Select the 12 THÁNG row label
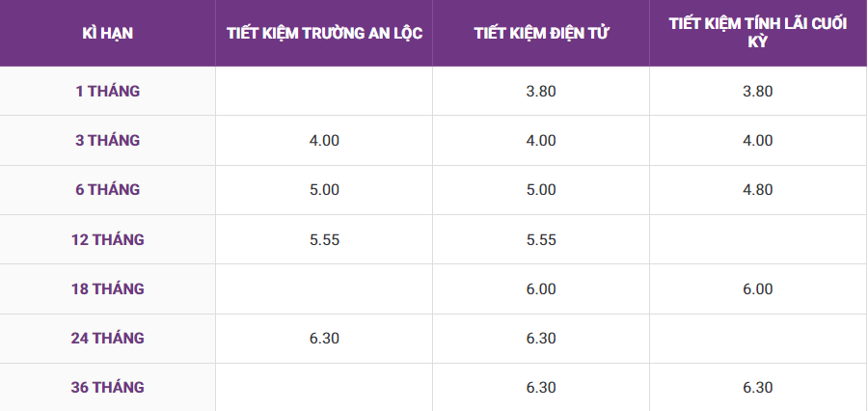 108,240
